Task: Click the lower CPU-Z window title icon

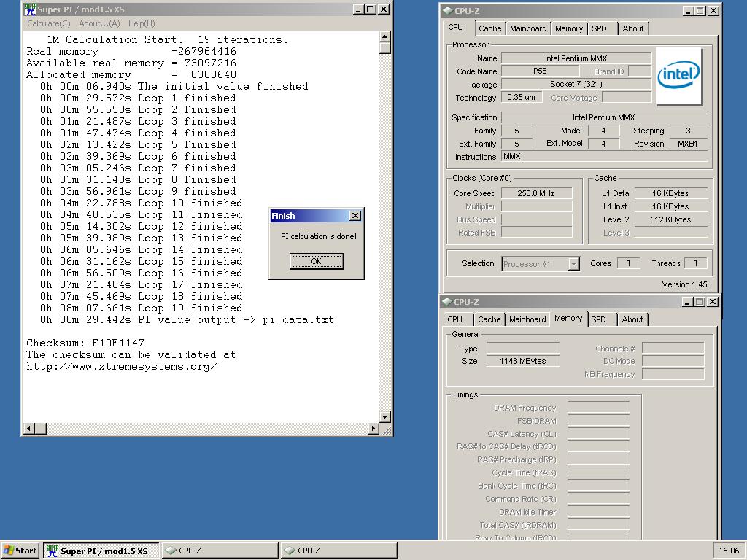Action: [x=446, y=301]
